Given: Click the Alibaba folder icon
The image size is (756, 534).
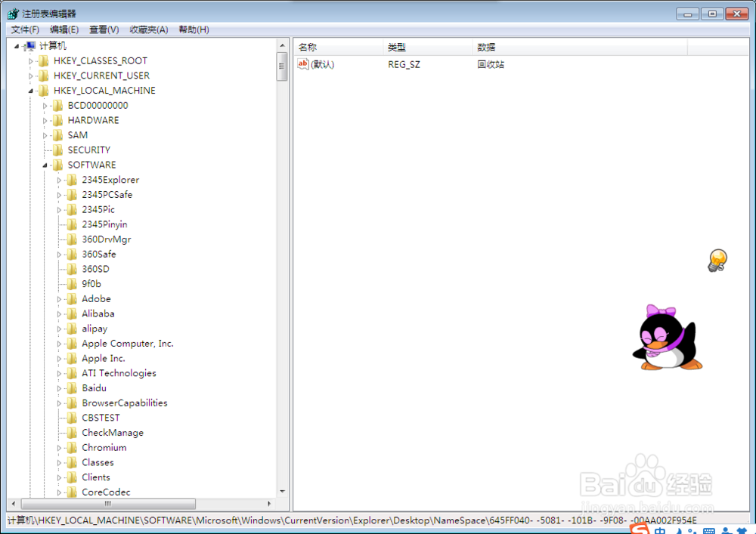Looking at the screenshot, I should coord(72,314).
